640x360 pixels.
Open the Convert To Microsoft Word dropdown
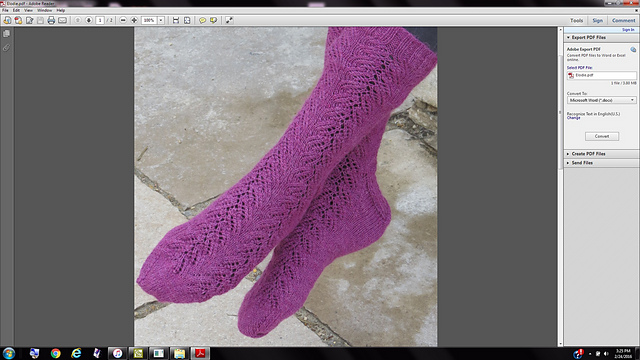tap(602, 100)
